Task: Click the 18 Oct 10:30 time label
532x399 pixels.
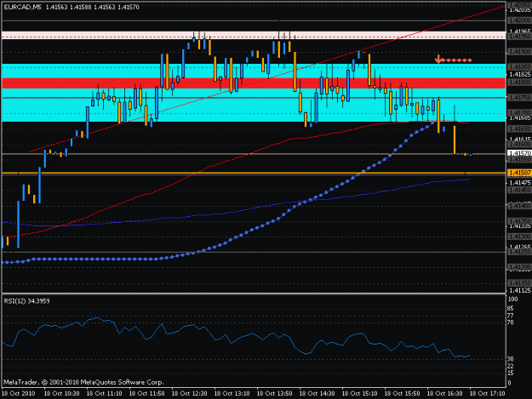Action: coord(62,394)
